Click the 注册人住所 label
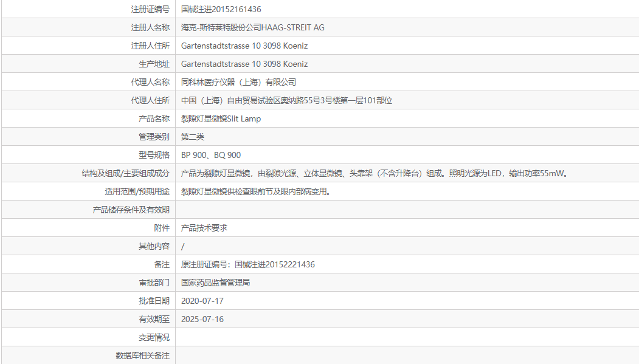This screenshot has height=364, width=639. [x=150, y=46]
